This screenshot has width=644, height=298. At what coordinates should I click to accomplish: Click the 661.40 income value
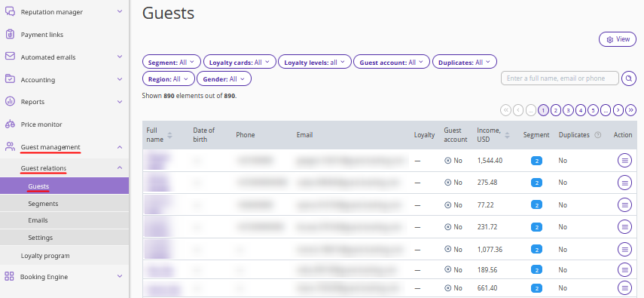pos(487,288)
